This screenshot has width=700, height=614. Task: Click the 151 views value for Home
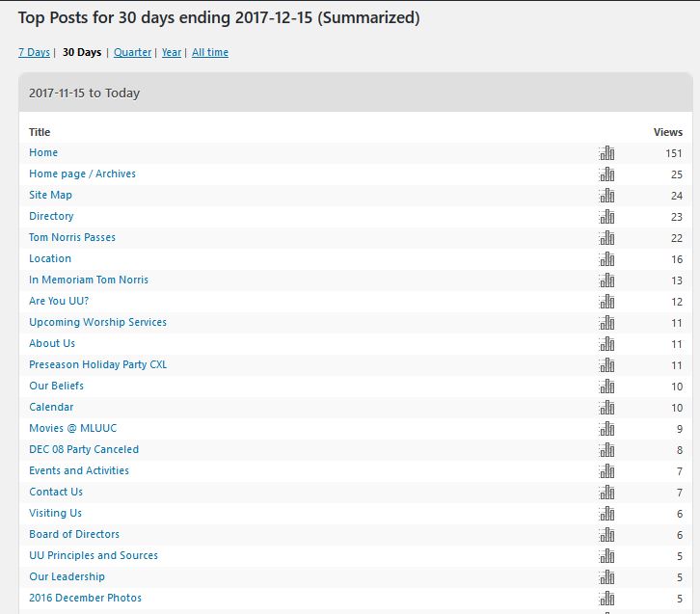tap(674, 153)
